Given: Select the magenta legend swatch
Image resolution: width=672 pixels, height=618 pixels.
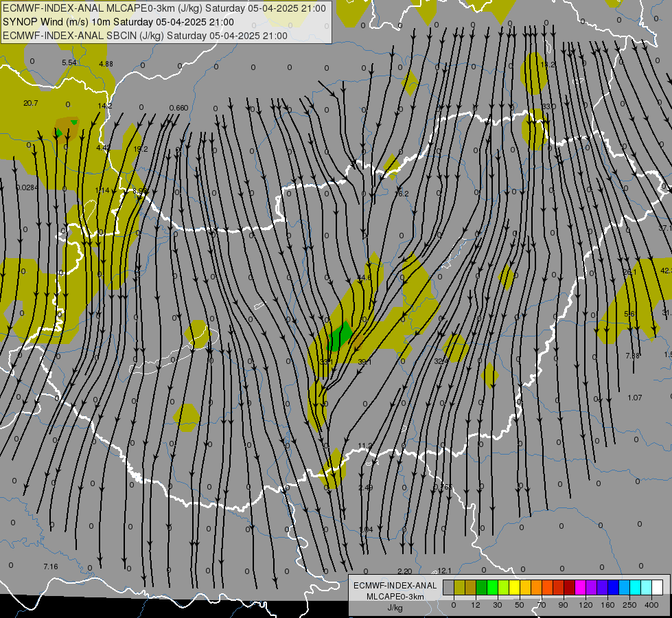Looking at the screenshot, I should point(580,588).
